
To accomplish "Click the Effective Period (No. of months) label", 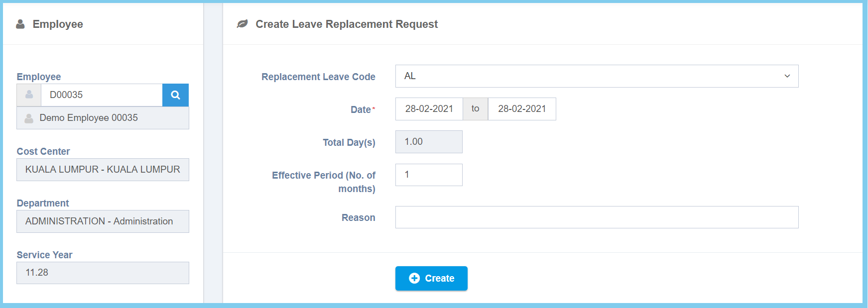I will pyautogui.click(x=324, y=182).
